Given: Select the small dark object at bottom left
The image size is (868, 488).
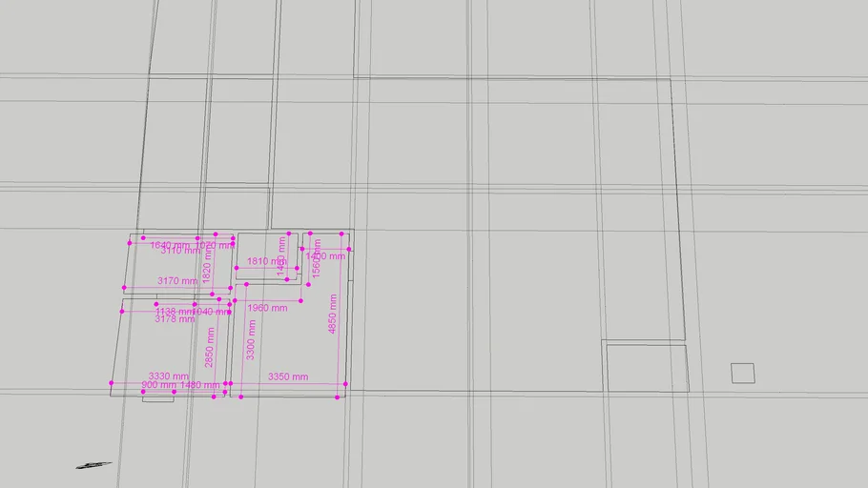Looking at the screenshot, I should coord(93,465).
